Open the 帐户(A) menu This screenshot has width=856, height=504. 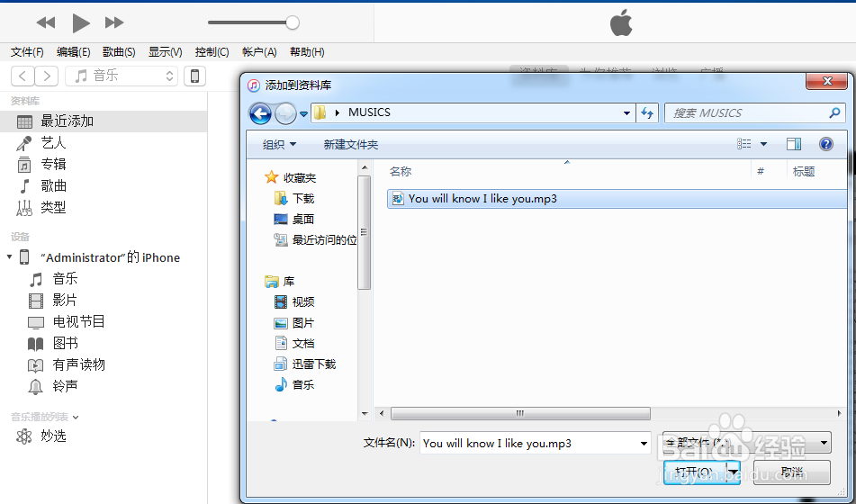click(x=259, y=52)
